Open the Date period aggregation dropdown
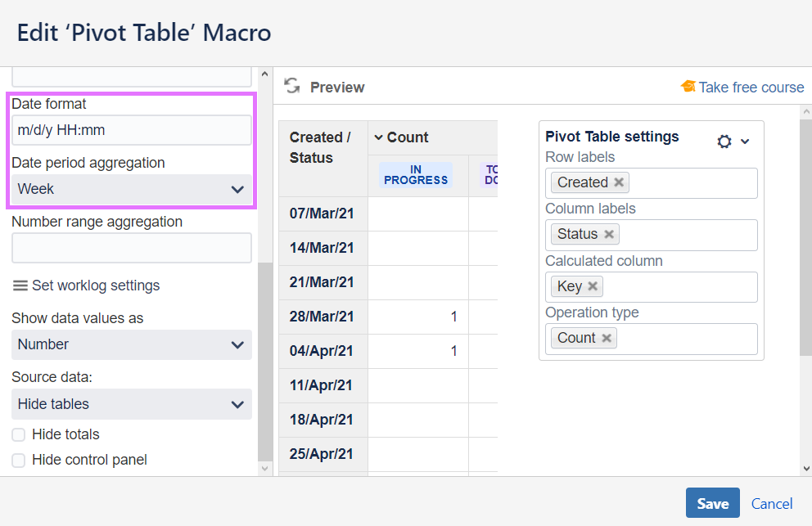Screen dimensions: 812x526 pos(131,189)
